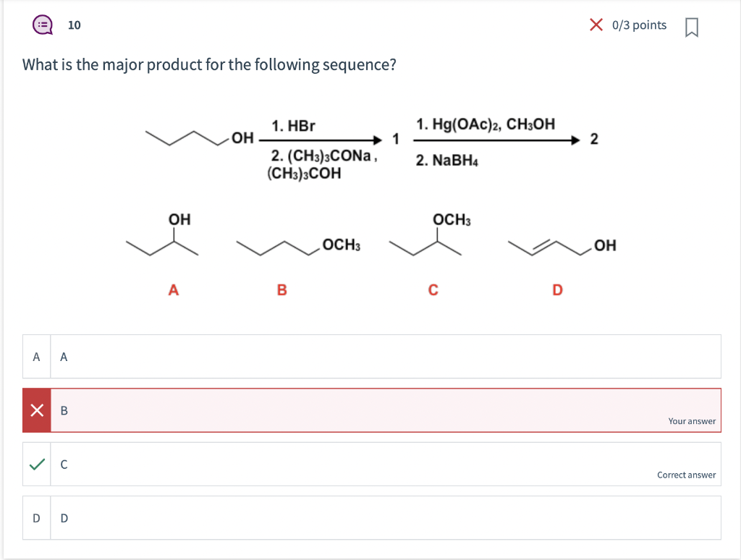Click the letter badge D on last answer row

click(x=35, y=518)
